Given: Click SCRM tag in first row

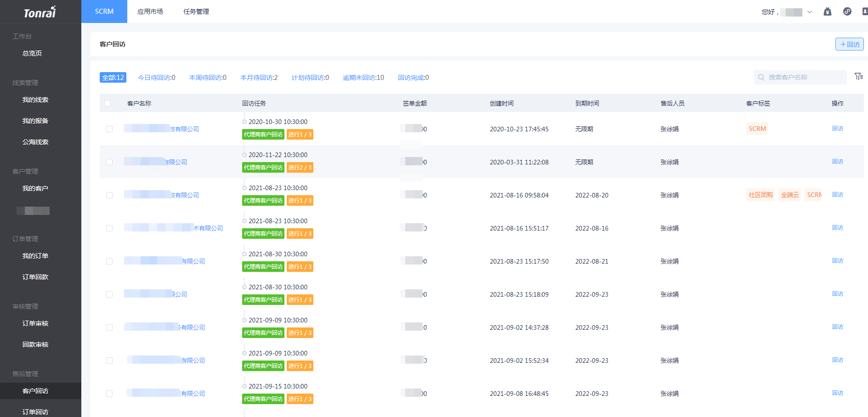Looking at the screenshot, I should [757, 129].
